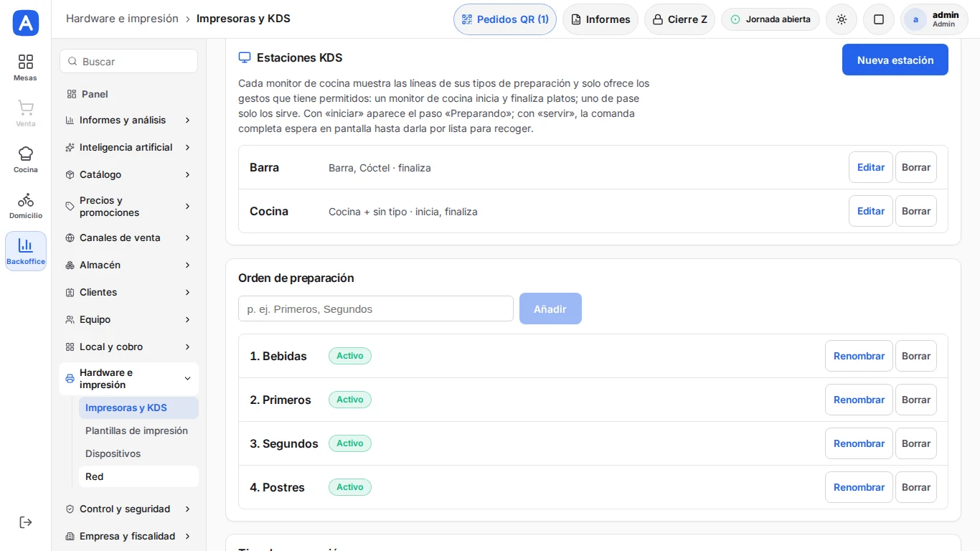Toggle the light/dark theme sun icon
980x551 pixels.
[842, 19]
